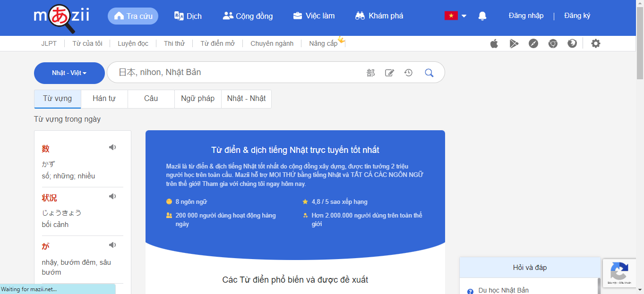644x294 pixels.
Task: Click 'Từ vựng trong ngày' heading
Action: pos(67,119)
